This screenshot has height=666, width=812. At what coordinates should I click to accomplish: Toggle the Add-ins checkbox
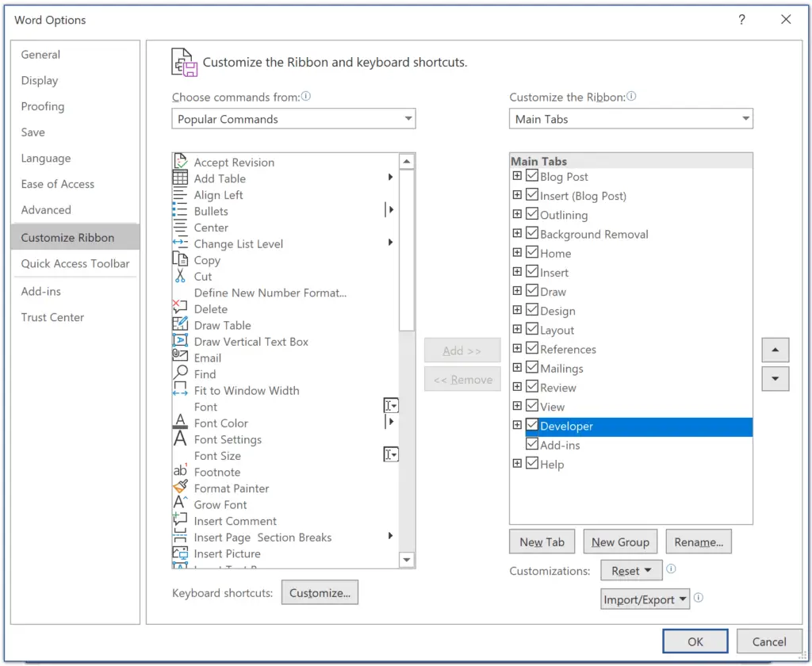532,445
